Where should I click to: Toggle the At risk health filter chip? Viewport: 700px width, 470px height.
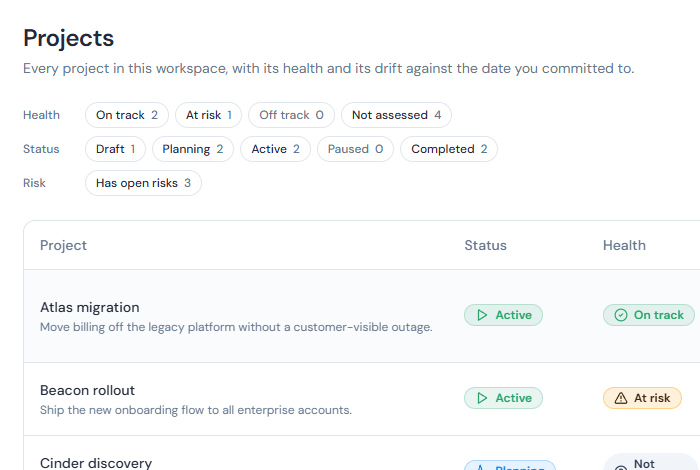(208, 115)
